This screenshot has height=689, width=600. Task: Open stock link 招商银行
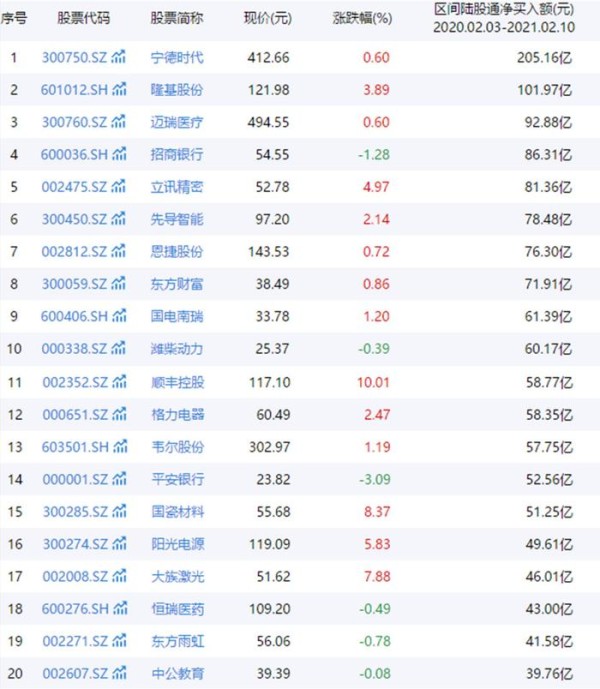tap(177, 155)
